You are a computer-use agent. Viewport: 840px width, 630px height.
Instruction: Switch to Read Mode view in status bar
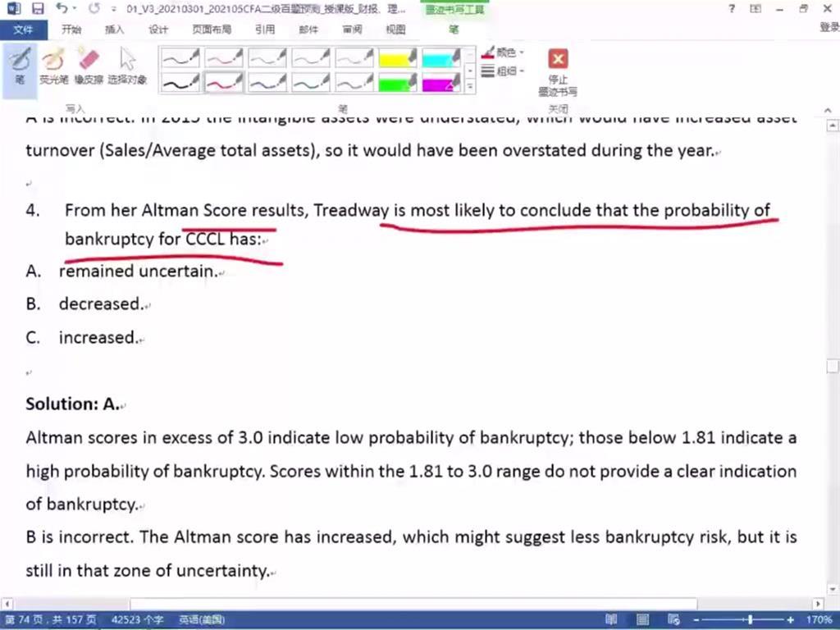coord(611,619)
